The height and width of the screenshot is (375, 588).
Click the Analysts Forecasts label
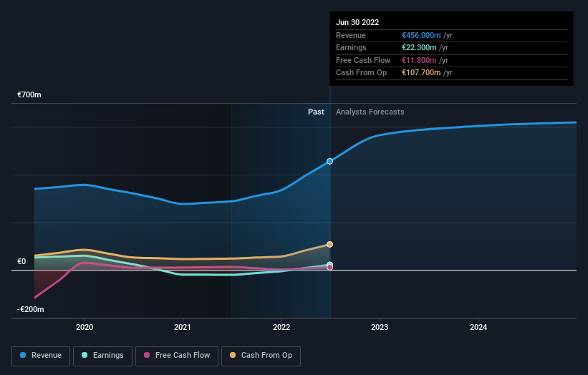click(x=370, y=112)
